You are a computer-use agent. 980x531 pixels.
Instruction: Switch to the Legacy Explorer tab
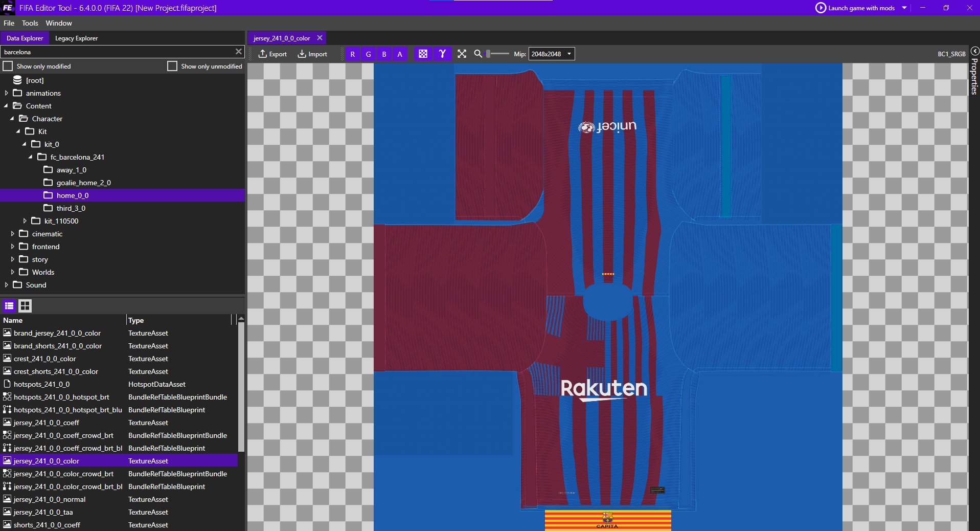[x=76, y=38]
